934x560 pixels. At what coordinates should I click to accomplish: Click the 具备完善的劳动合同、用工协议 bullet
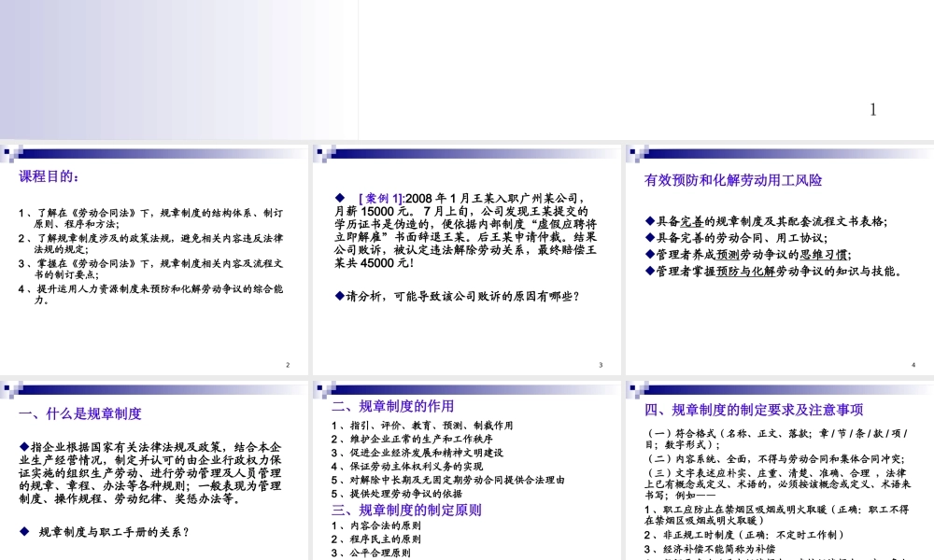736,238
